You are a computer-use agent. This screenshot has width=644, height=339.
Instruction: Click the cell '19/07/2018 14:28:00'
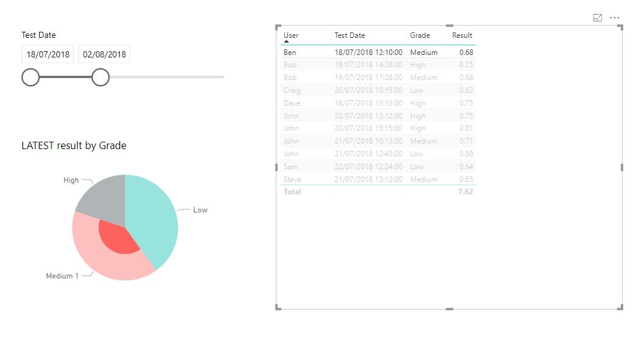(368, 64)
